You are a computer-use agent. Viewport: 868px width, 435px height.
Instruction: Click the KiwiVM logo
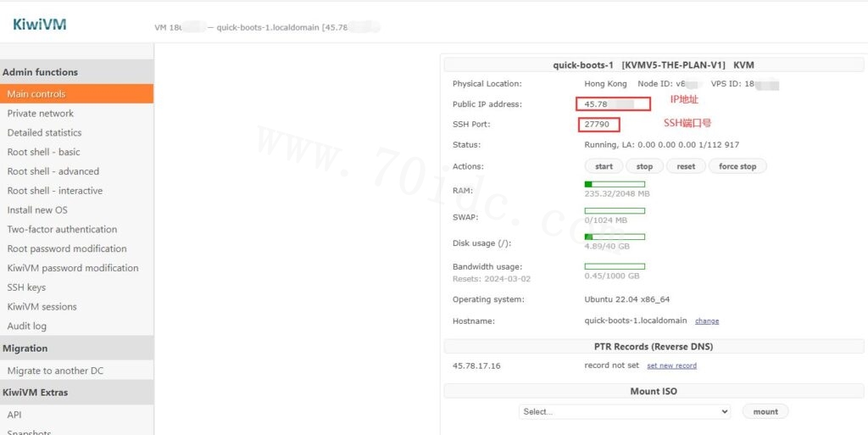(x=39, y=25)
